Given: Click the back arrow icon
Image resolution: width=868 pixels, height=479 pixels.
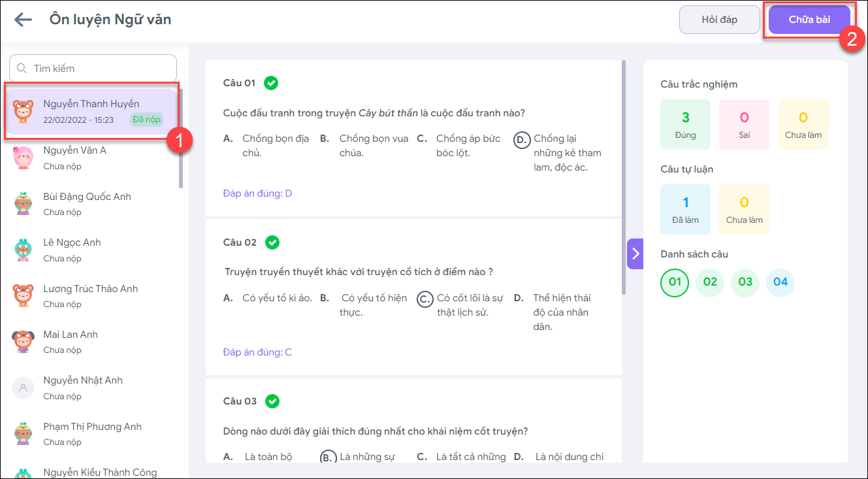Looking at the screenshot, I should (x=23, y=20).
